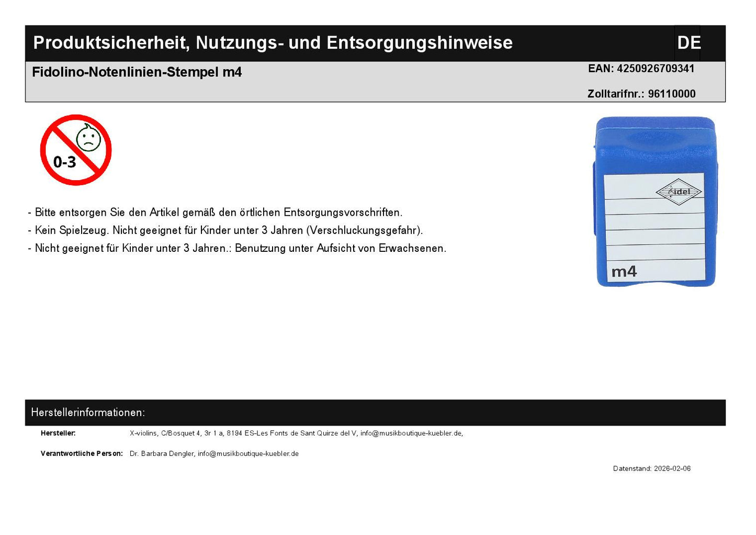Click the Hersteller label

coord(58,433)
